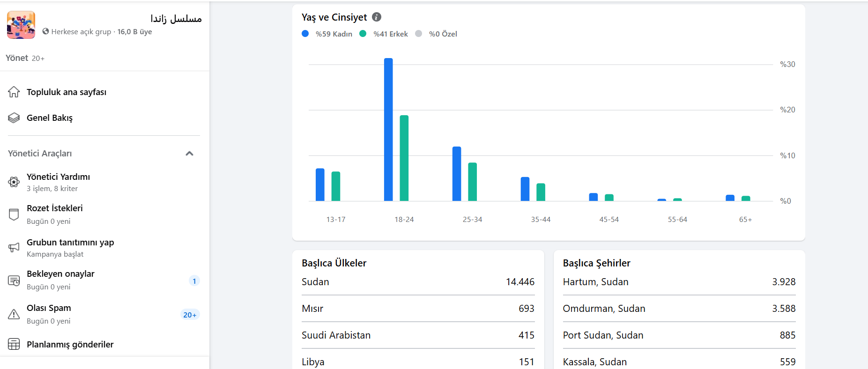Click the 45-54 age axis label
Image resolution: width=868 pixels, height=369 pixels.
pyautogui.click(x=609, y=219)
